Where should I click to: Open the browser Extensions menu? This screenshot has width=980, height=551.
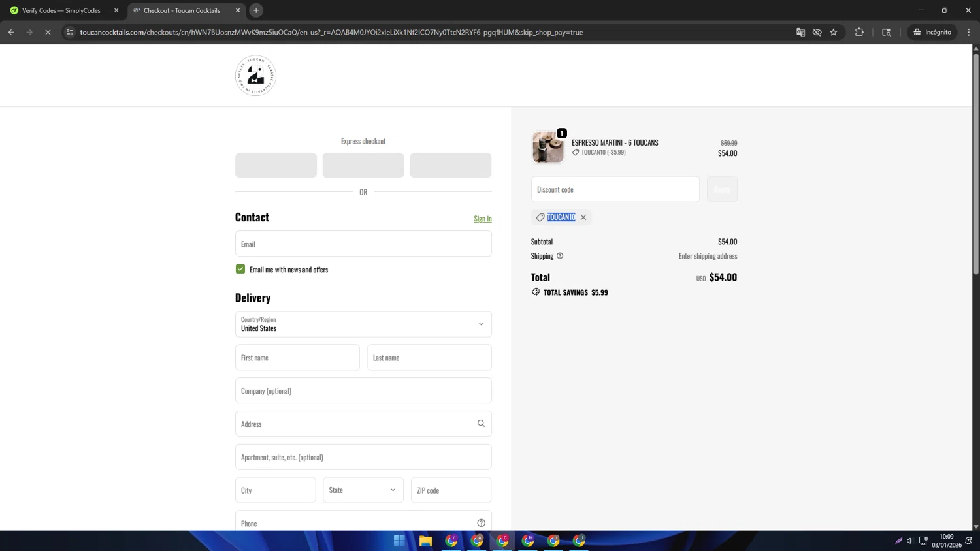click(859, 32)
